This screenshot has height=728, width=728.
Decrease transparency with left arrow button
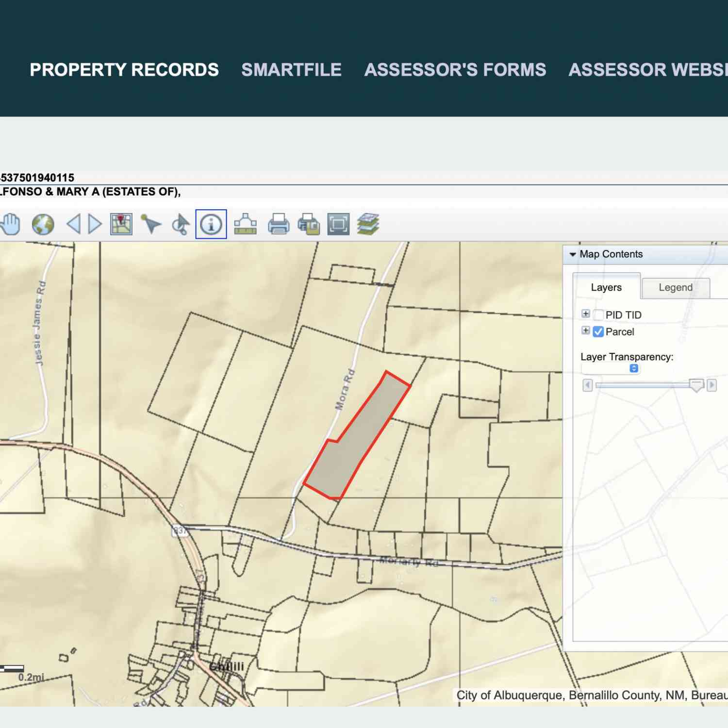pyautogui.click(x=587, y=385)
